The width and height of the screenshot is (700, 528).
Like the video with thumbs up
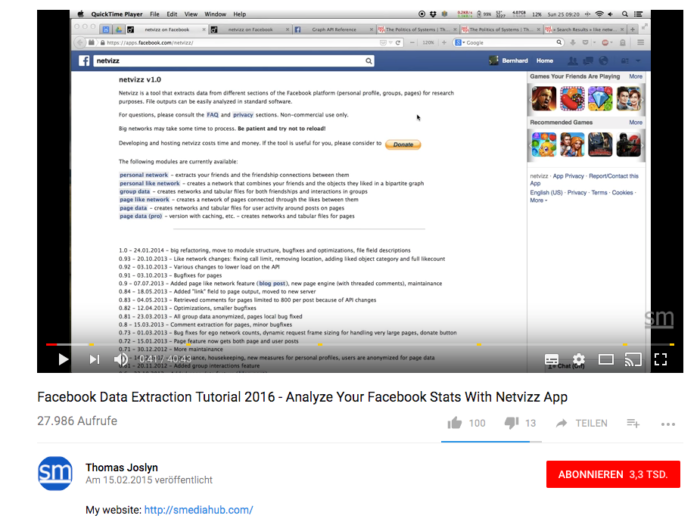coord(455,423)
